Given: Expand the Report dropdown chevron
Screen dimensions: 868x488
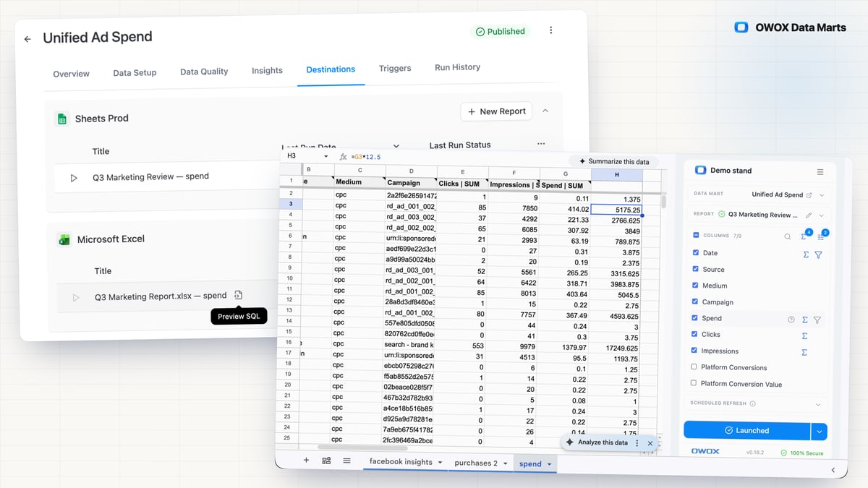Looking at the screenshot, I should point(821,215).
